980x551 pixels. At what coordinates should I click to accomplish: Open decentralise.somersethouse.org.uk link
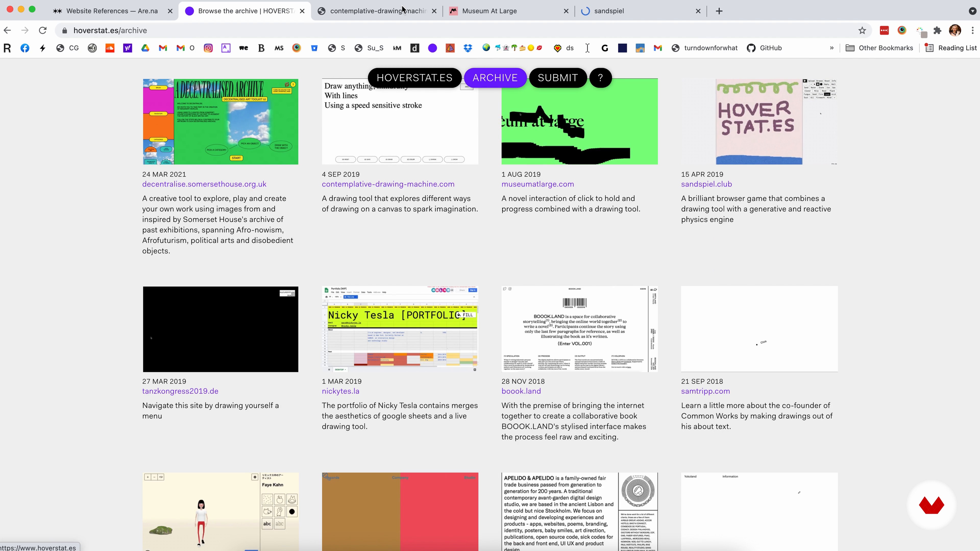tap(204, 184)
